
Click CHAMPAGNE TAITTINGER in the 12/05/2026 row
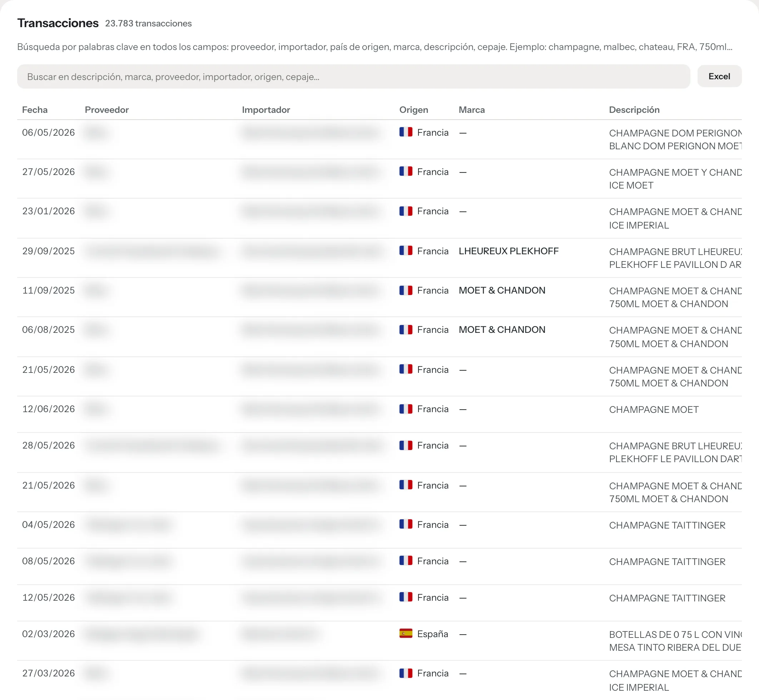(x=667, y=598)
